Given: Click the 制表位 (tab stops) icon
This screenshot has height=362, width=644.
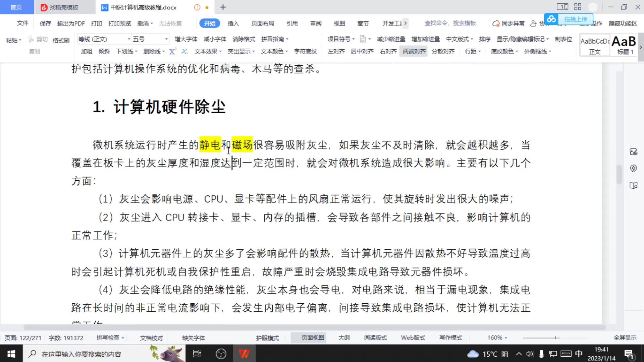Looking at the screenshot, I should (563, 39).
